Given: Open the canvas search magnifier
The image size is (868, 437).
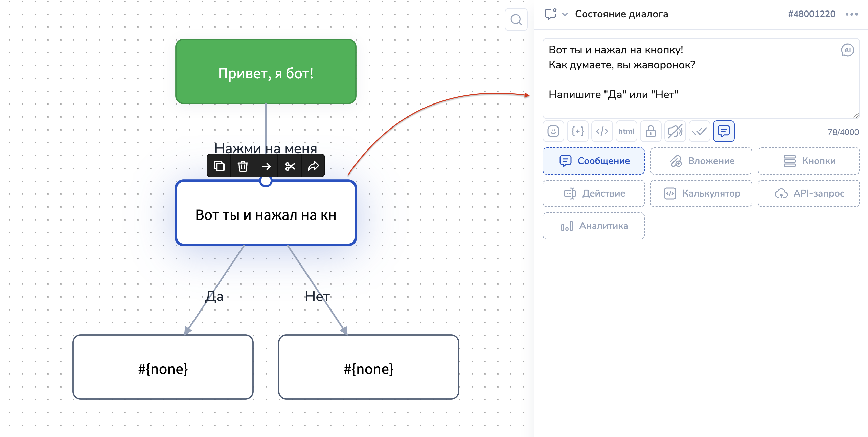Looking at the screenshot, I should [x=516, y=20].
